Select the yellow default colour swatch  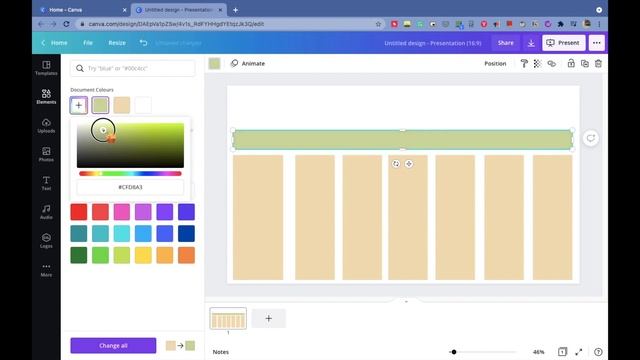coord(143,255)
